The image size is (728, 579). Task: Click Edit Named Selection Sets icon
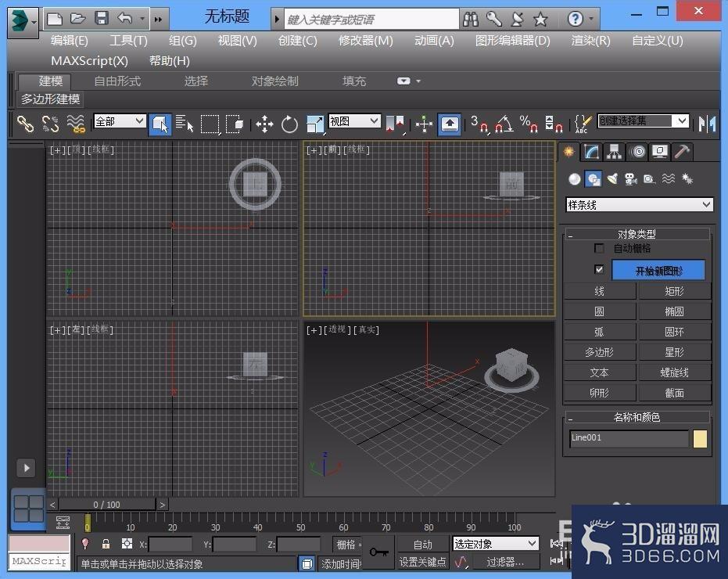[583, 124]
